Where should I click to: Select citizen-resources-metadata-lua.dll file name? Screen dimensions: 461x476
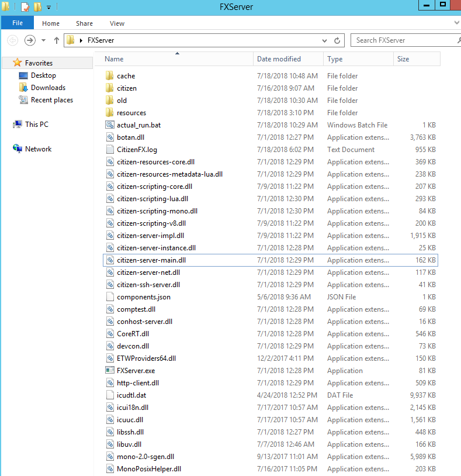click(x=169, y=174)
